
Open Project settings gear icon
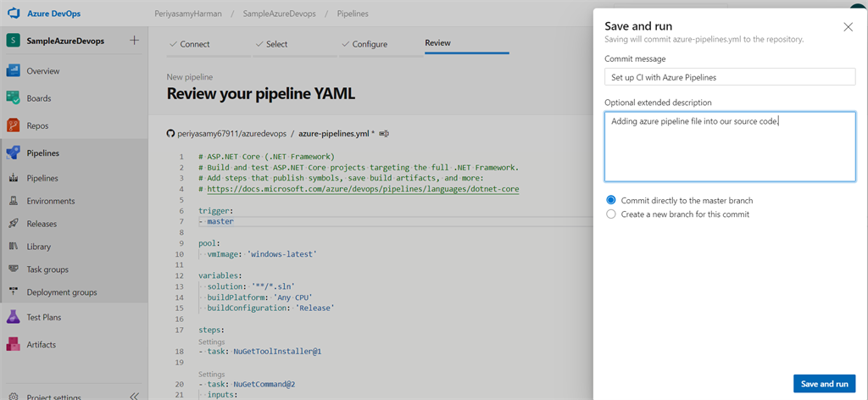14,396
